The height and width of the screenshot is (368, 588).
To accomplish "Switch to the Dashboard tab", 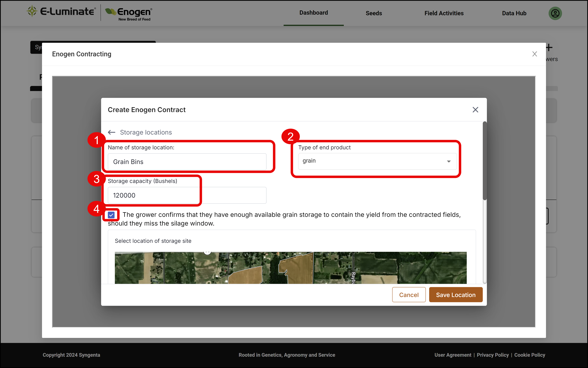I will click(x=313, y=13).
